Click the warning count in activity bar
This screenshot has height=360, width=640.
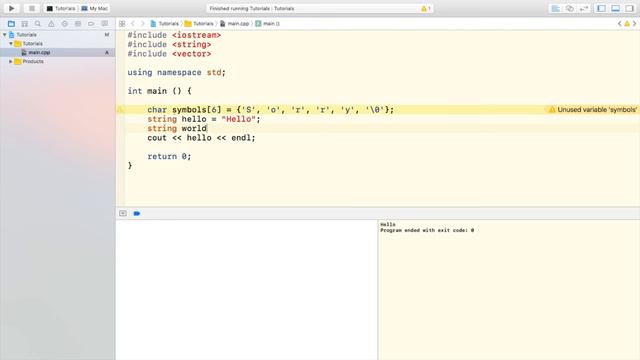click(x=426, y=9)
